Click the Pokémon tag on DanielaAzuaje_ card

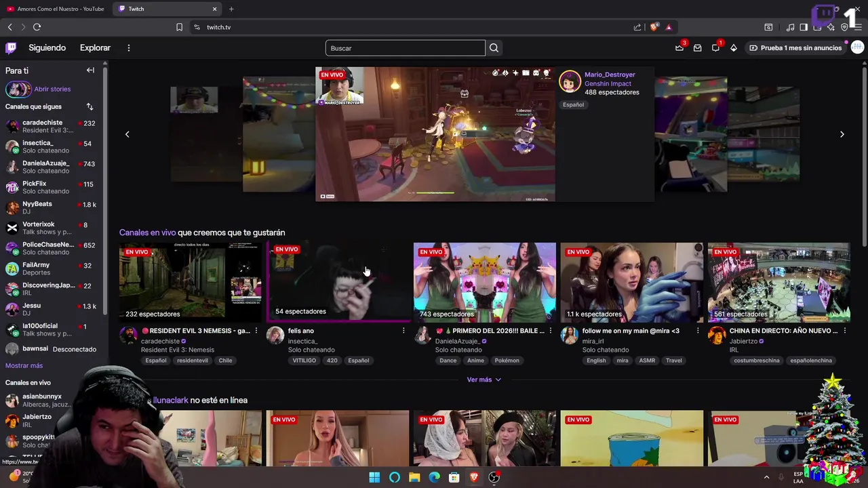507,361
